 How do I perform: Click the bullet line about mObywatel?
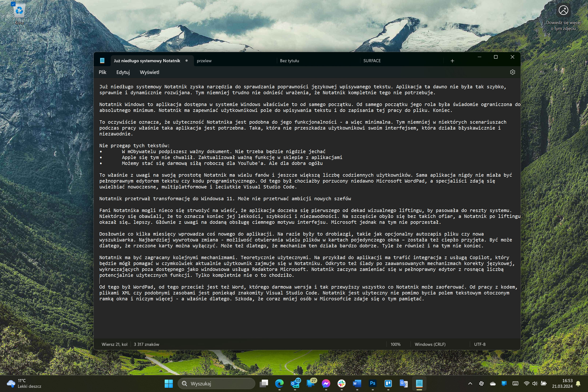point(212,151)
